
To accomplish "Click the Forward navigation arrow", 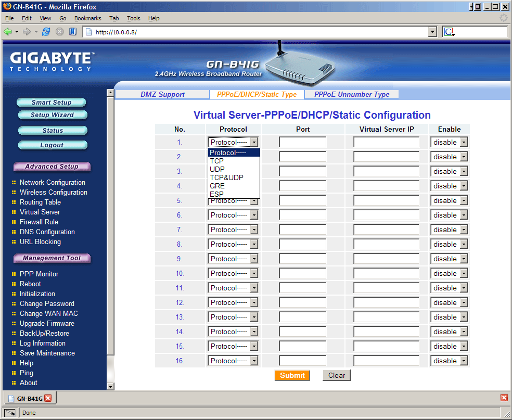I will coord(27,32).
